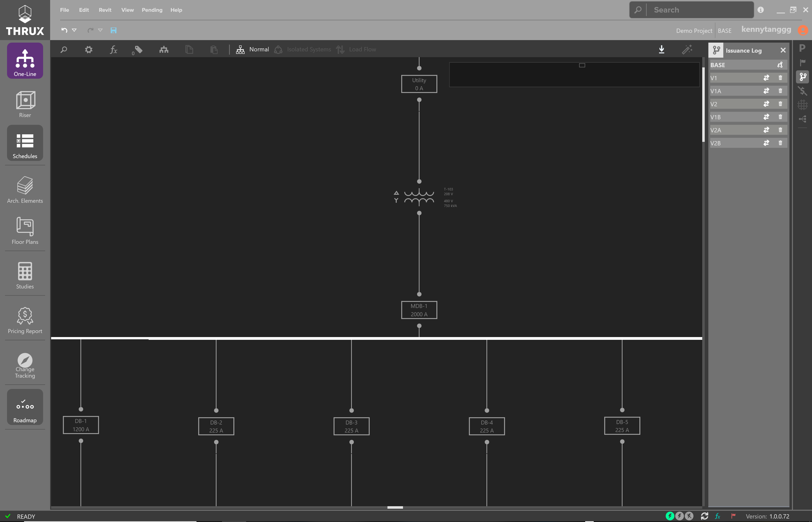The image size is (812, 522).
Task: Expand the redo history dropdown arrow
Action: tap(100, 30)
